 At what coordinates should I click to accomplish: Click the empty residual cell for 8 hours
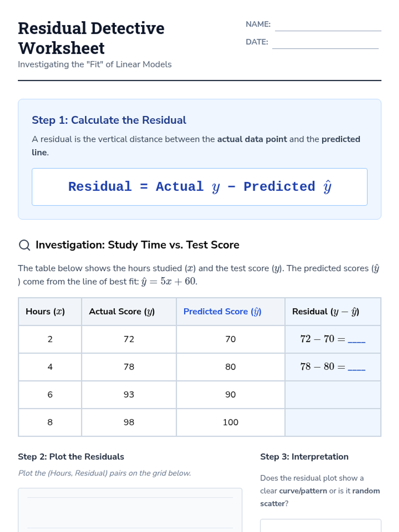[333, 422]
